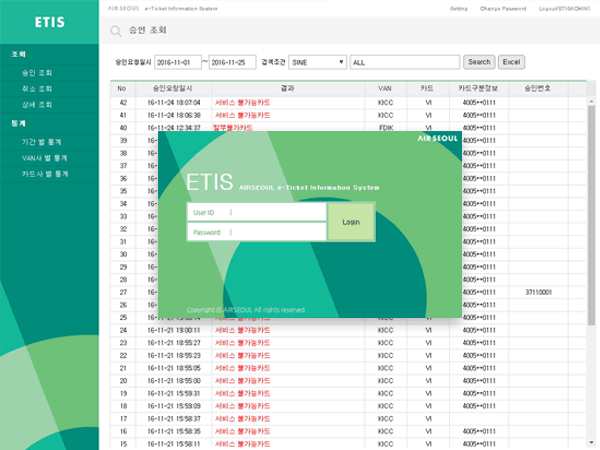Open the Change Password link
This screenshot has height=450, width=600.
pos(503,8)
